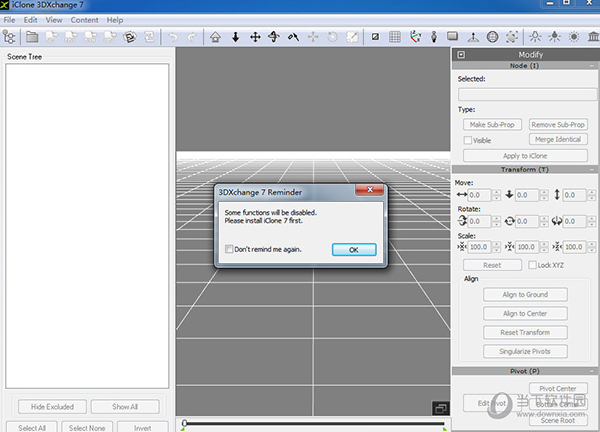Open the Help menu

click(114, 20)
